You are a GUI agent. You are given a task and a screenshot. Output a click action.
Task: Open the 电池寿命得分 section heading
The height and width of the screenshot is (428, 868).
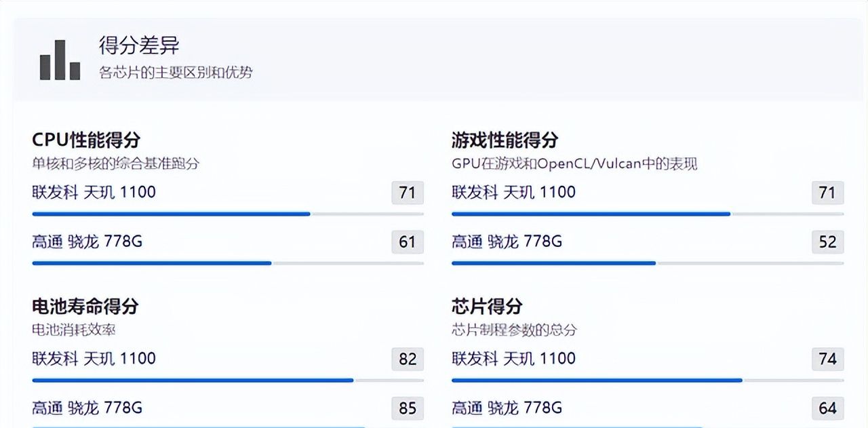click(x=85, y=306)
